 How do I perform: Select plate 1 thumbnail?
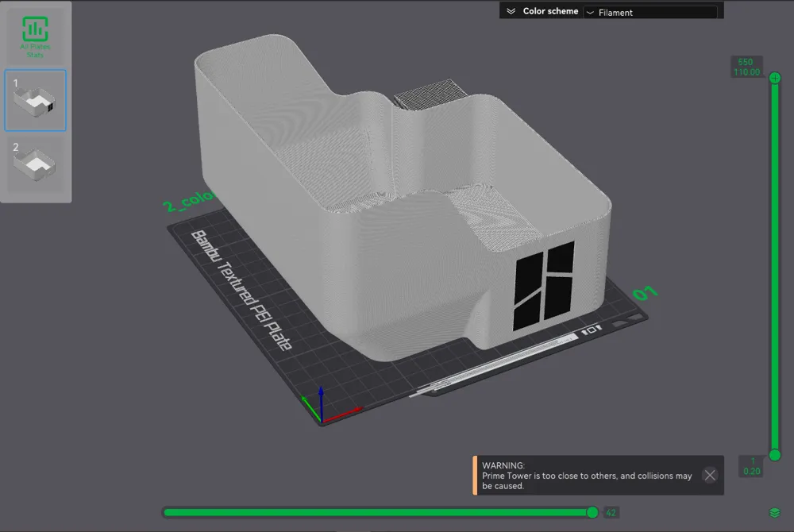[36, 100]
